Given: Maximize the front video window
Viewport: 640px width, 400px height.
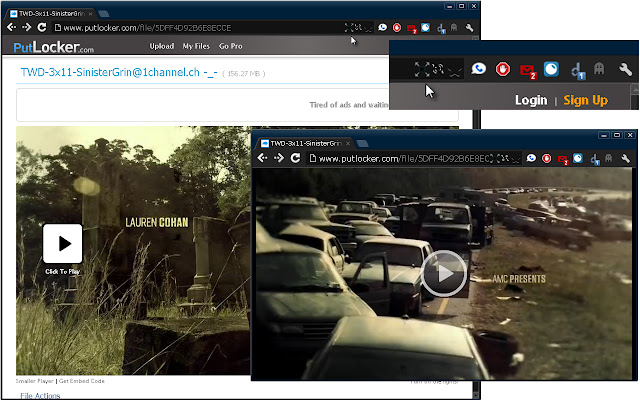Looking at the screenshot, I should [617, 135].
